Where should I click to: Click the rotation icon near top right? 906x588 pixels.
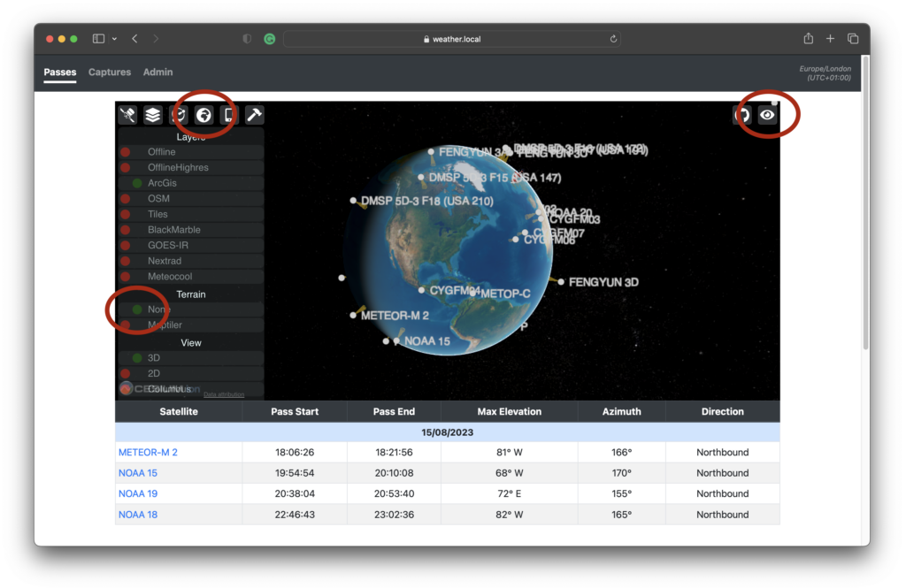[x=742, y=115]
